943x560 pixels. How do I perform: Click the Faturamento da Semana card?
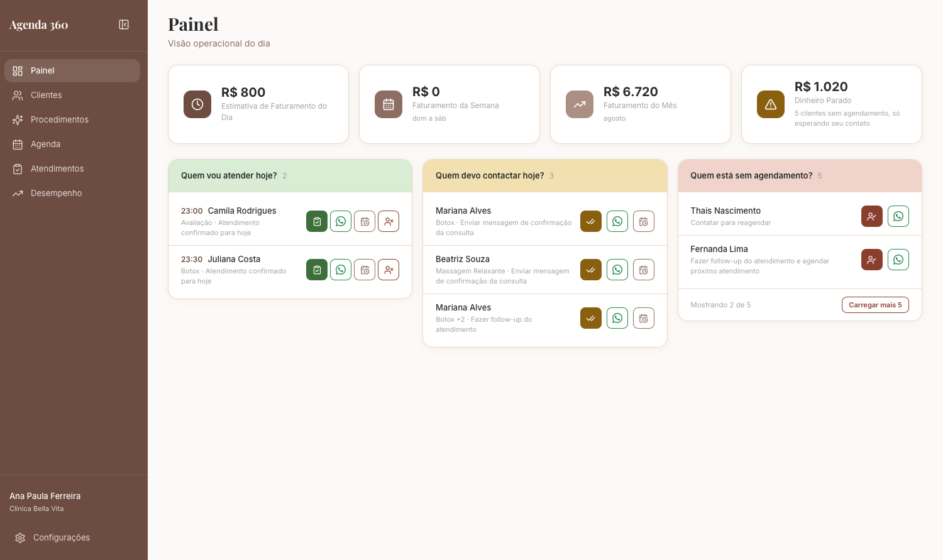click(x=449, y=104)
